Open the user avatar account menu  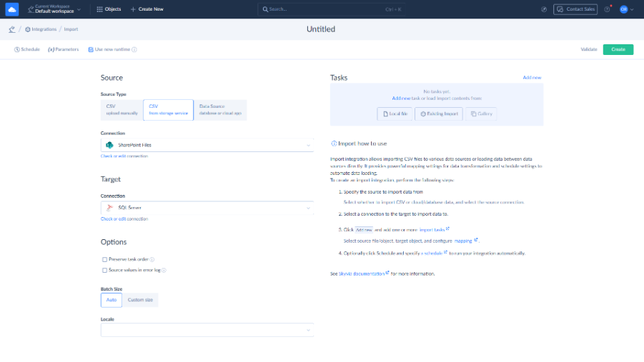[623, 9]
